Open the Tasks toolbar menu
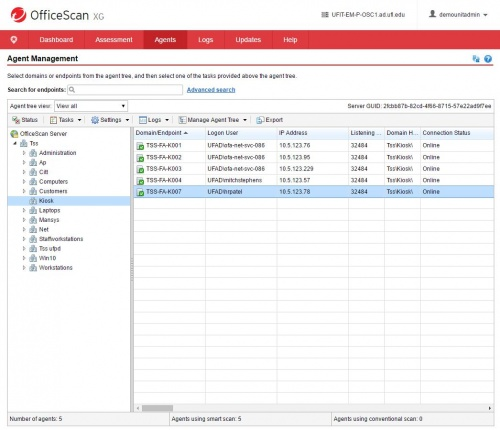 tap(65, 120)
